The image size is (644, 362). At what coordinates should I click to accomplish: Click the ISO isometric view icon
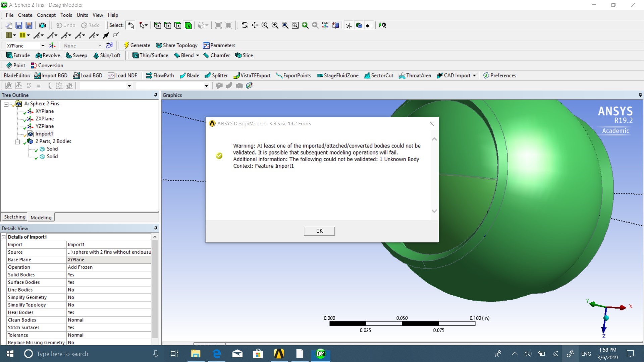(325, 25)
